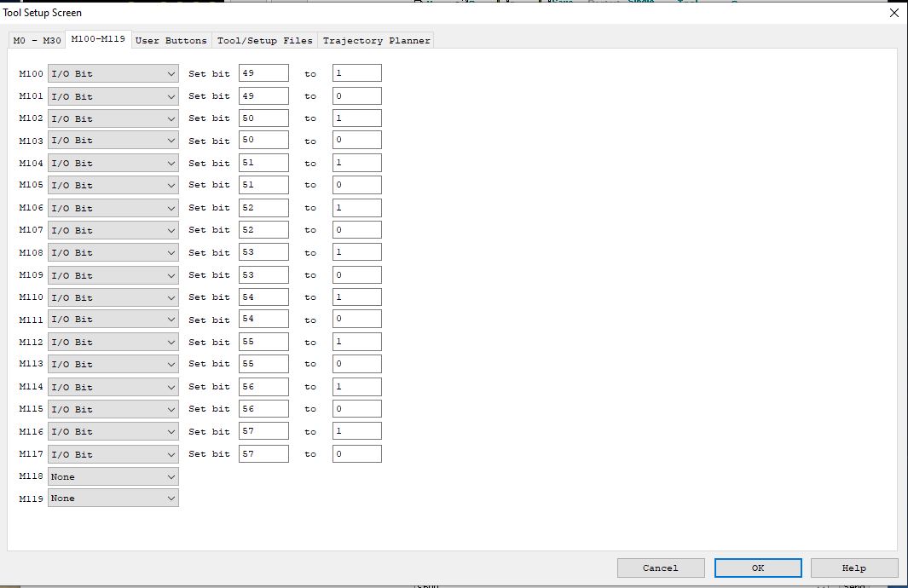Focus the M117 set bit number field
Image resolution: width=908 pixels, height=588 pixels.
click(x=263, y=454)
